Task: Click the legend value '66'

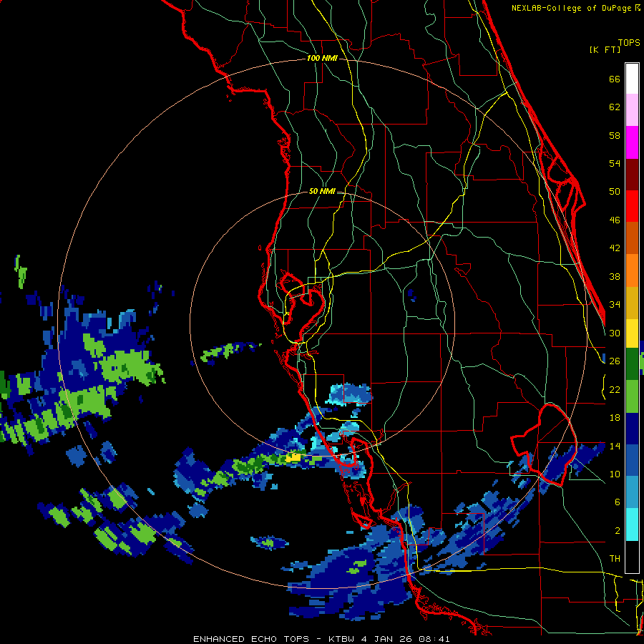Action: [x=615, y=79]
